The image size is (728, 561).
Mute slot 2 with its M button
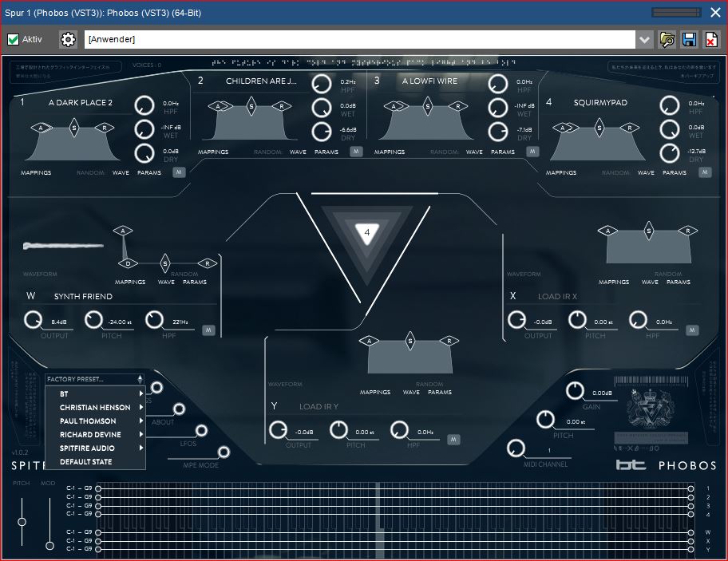click(x=356, y=152)
